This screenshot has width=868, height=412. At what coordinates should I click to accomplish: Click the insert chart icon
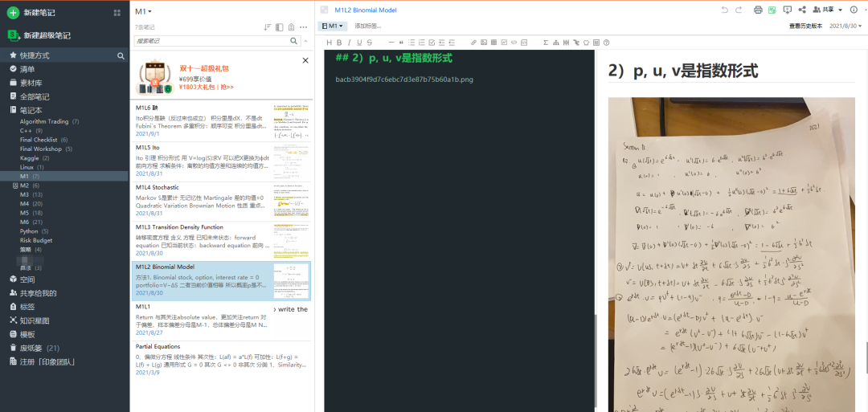pos(504,43)
